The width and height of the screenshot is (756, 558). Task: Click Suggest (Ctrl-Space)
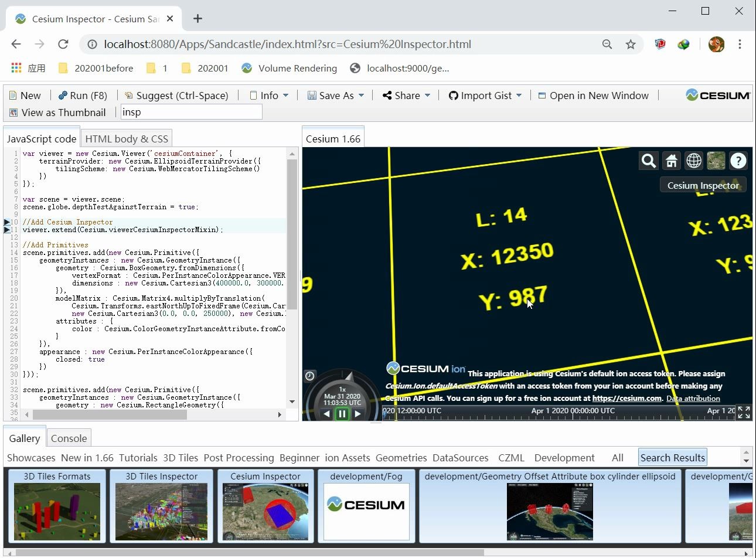pos(176,96)
